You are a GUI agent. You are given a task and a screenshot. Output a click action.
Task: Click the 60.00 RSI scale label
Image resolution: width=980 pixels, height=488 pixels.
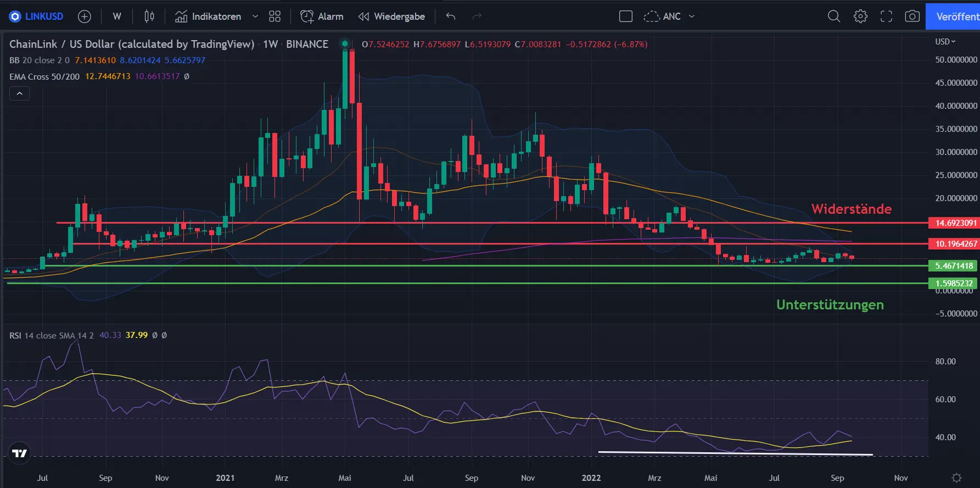click(945, 400)
